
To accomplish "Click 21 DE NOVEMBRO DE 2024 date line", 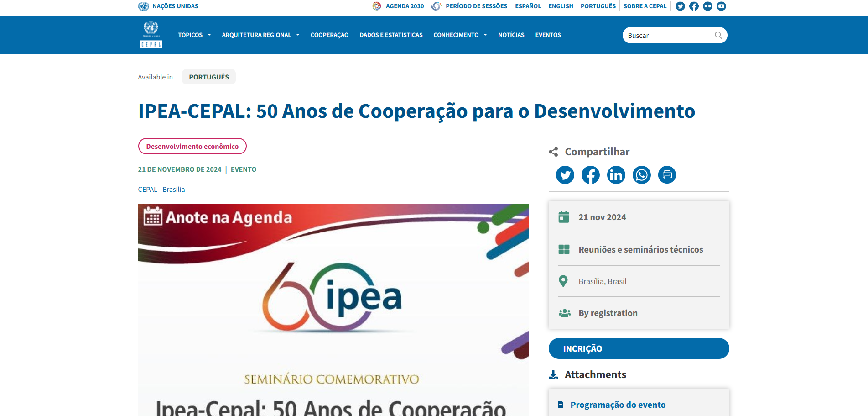I will (x=180, y=169).
